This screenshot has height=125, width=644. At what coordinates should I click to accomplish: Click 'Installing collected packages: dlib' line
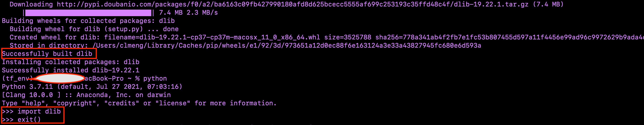(x=71, y=62)
